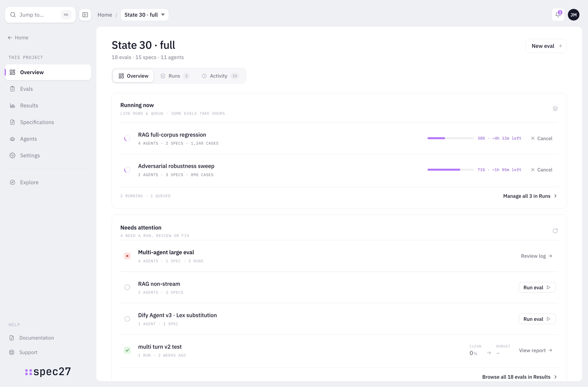Click the sidebar collapse panel icon

click(85, 15)
